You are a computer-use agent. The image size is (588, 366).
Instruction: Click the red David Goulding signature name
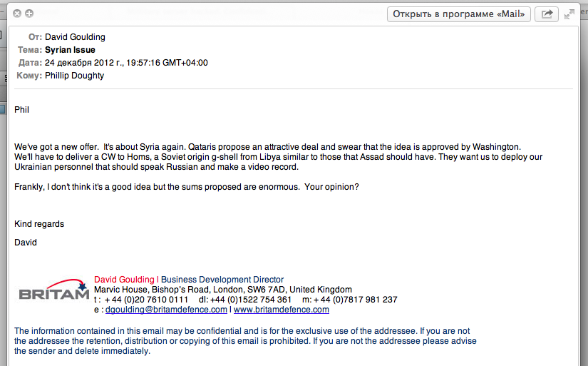pyautogui.click(x=124, y=280)
